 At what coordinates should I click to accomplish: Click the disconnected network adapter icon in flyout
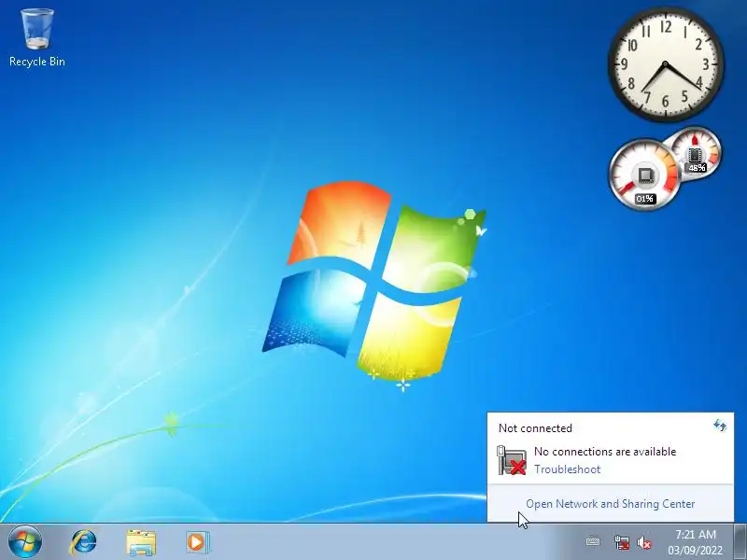point(511,460)
